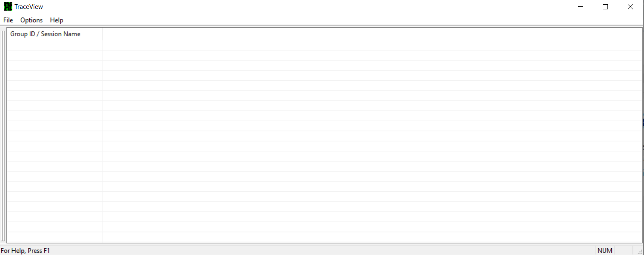Viewport: 644px width, 255px height.
Task: Open the Options menu
Action: 31,20
